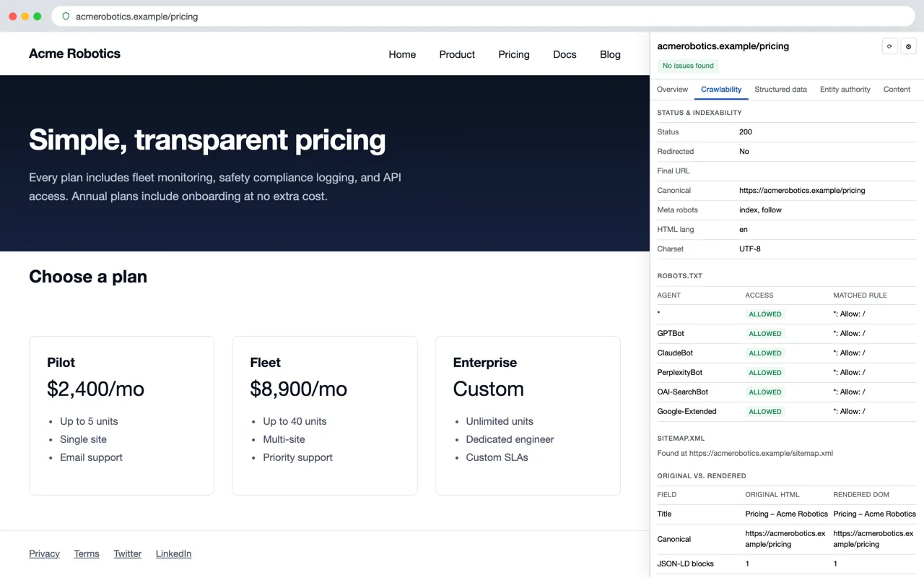Click the 'Dedicated engineer' bullet in Enterprise
This screenshot has width=924, height=578.
(x=510, y=439)
